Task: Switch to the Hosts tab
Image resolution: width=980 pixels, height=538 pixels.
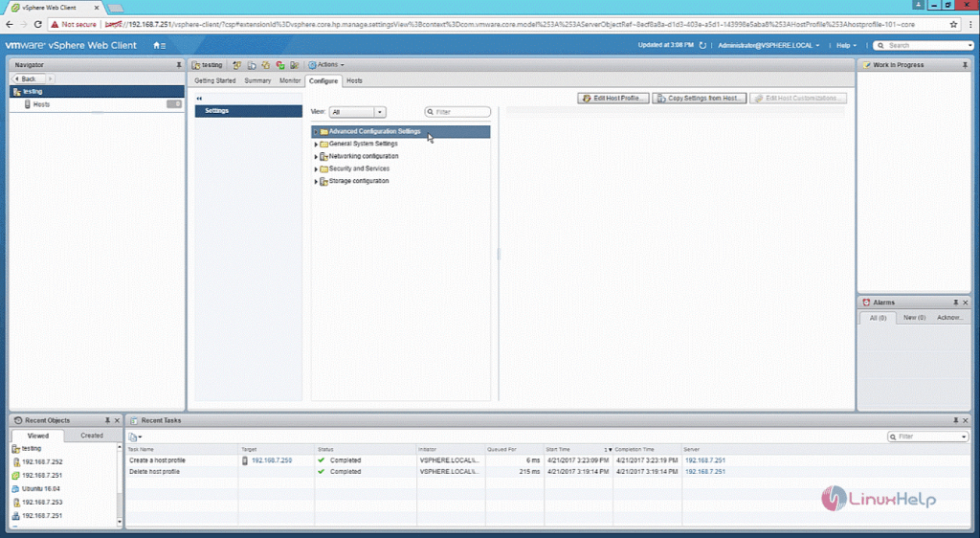Action: point(354,80)
